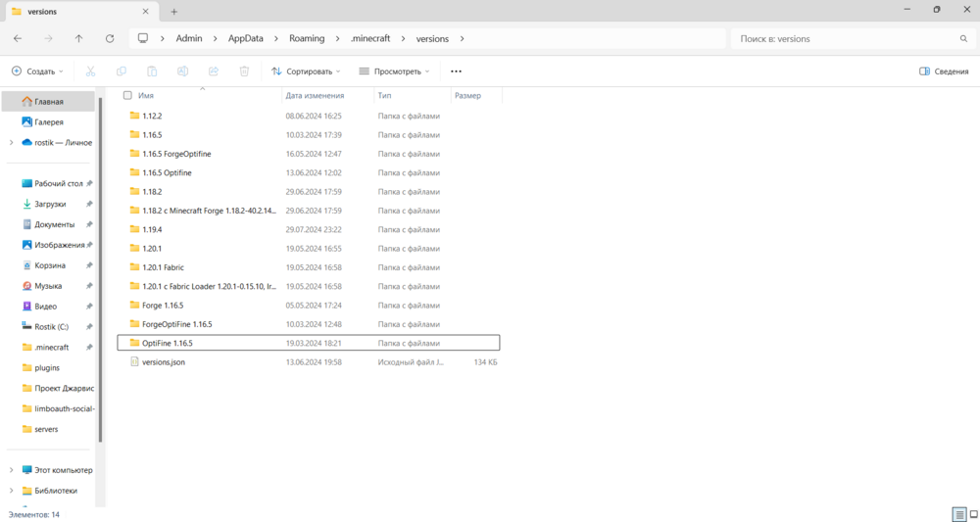The width and height of the screenshot is (980, 522).
Task: Click the Back navigation arrow
Action: click(18, 39)
